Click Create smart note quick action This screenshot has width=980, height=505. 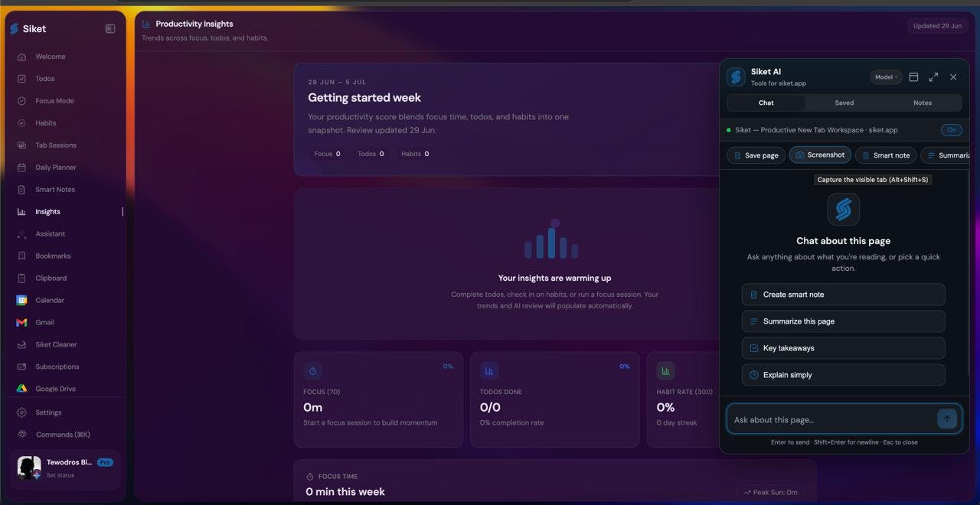[x=843, y=295]
